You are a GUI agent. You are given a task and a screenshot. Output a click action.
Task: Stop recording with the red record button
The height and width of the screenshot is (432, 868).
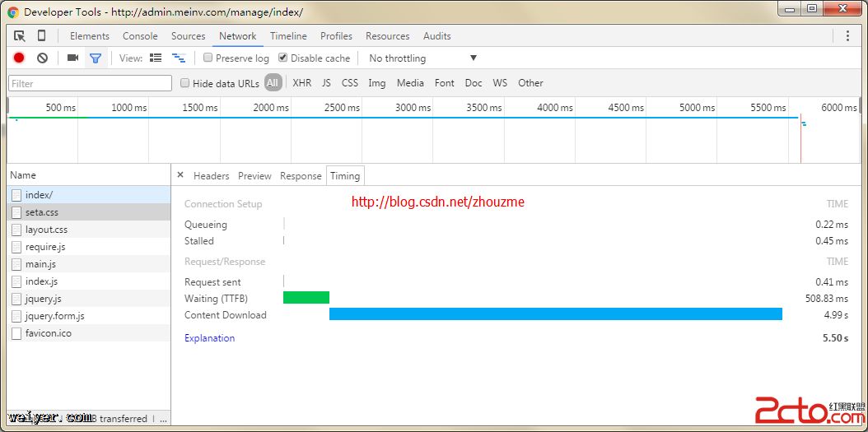click(20, 58)
